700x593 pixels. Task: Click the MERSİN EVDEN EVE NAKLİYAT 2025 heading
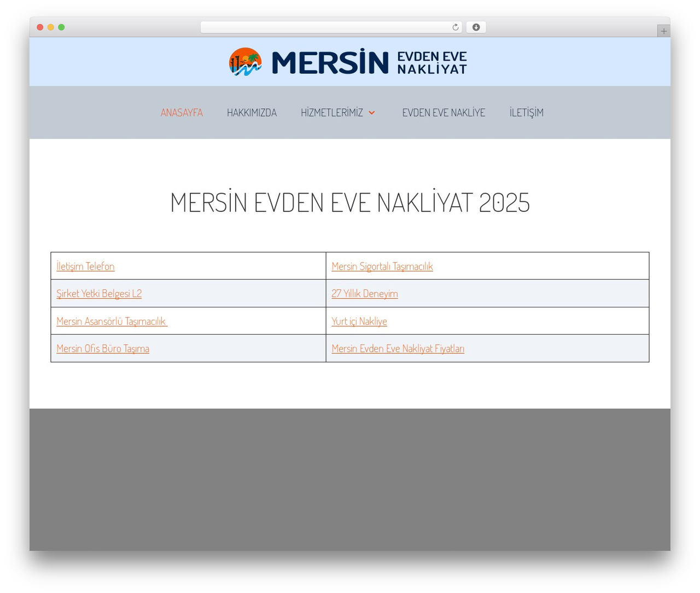[350, 202]
